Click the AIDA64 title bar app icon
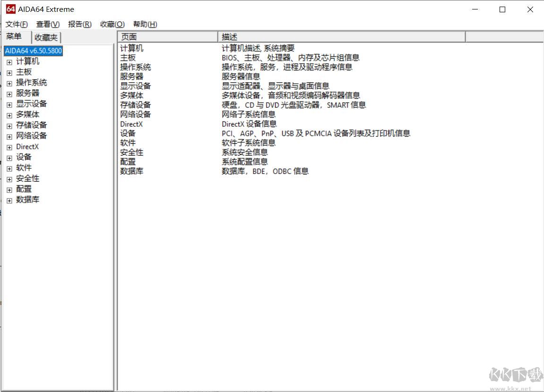 (x=11, y=9)
